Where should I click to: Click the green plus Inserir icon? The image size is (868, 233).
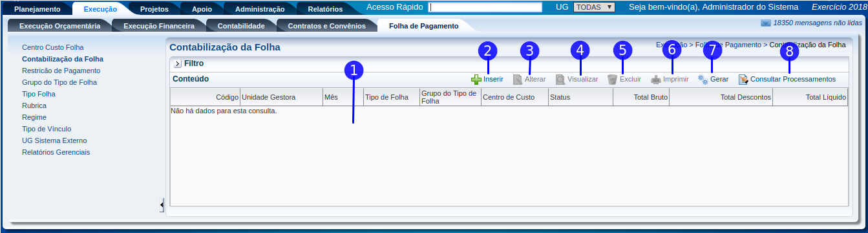click(476, 80)
